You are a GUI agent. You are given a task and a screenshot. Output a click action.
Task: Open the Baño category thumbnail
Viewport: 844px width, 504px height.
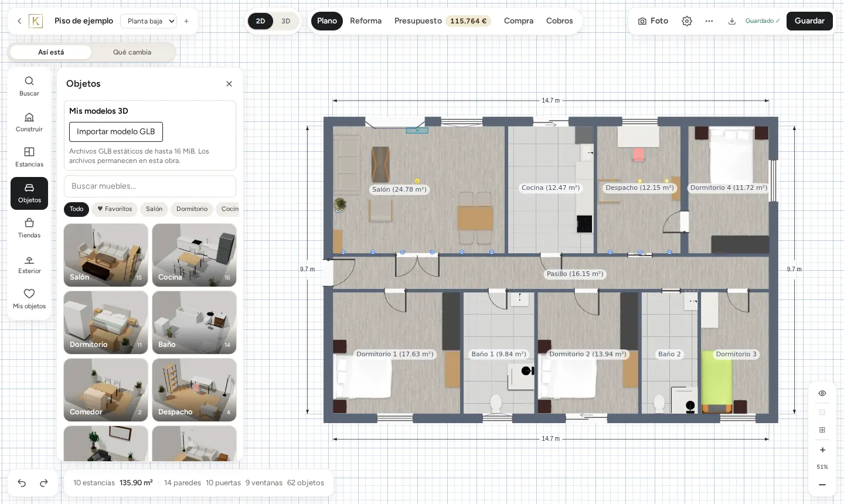coord(195,322)
